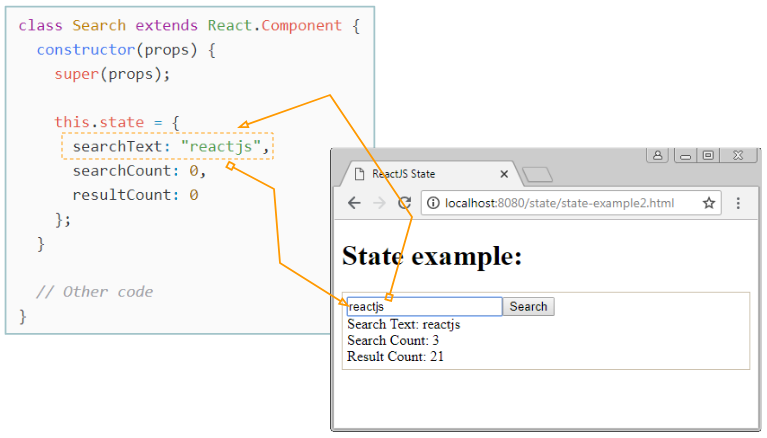767x438 pixels.
Task: Click the 'searchCount: 0,' code line
Action: point(139,171)
